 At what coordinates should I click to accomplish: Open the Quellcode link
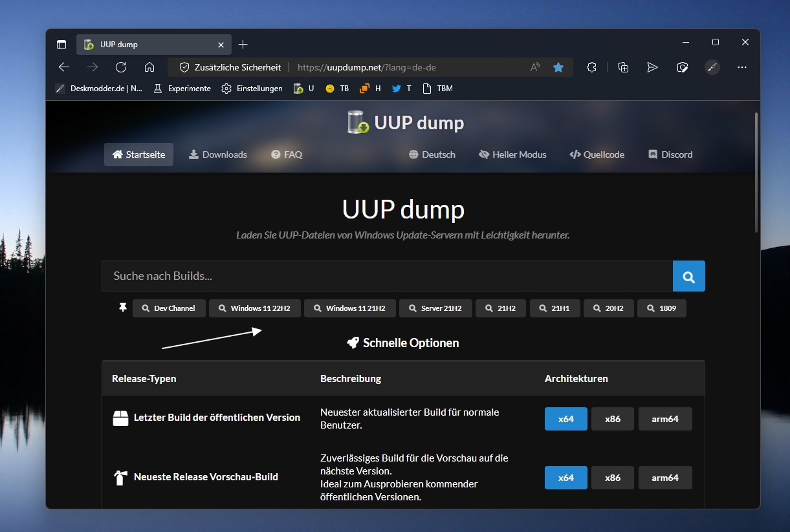pyautogui.click(x=597, y=154)
